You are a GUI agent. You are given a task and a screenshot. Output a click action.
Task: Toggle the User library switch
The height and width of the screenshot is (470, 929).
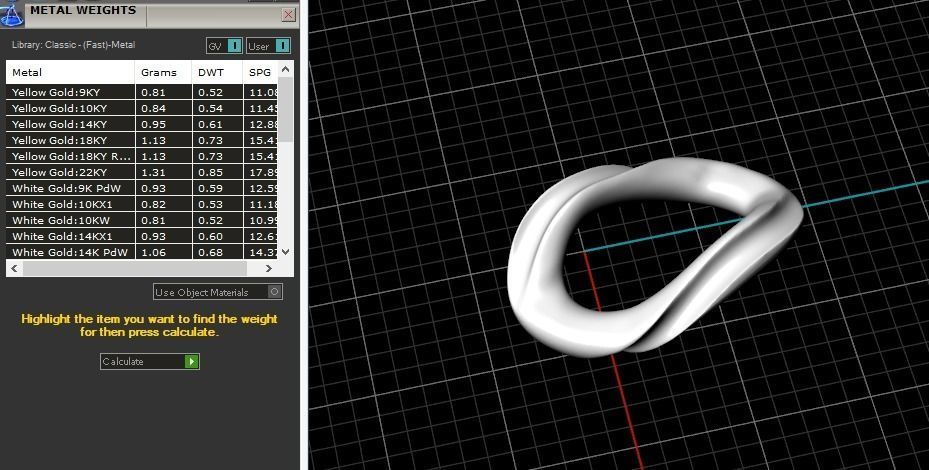click(x=268, y=46)
